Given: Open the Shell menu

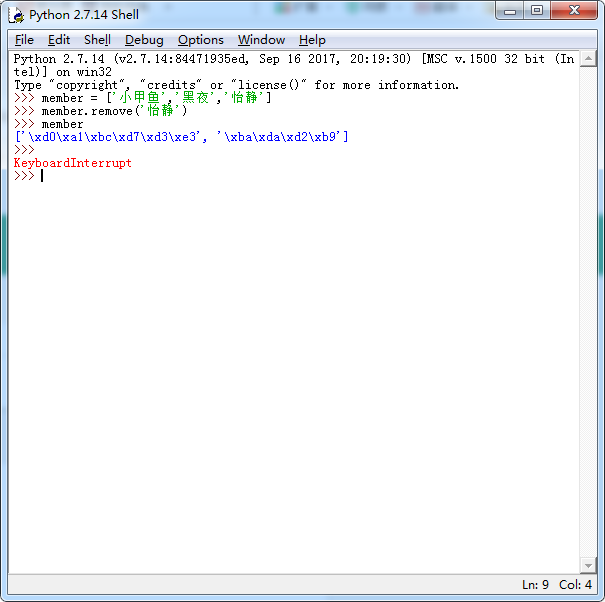Looking at the screenshot, I should coord(97,40).
